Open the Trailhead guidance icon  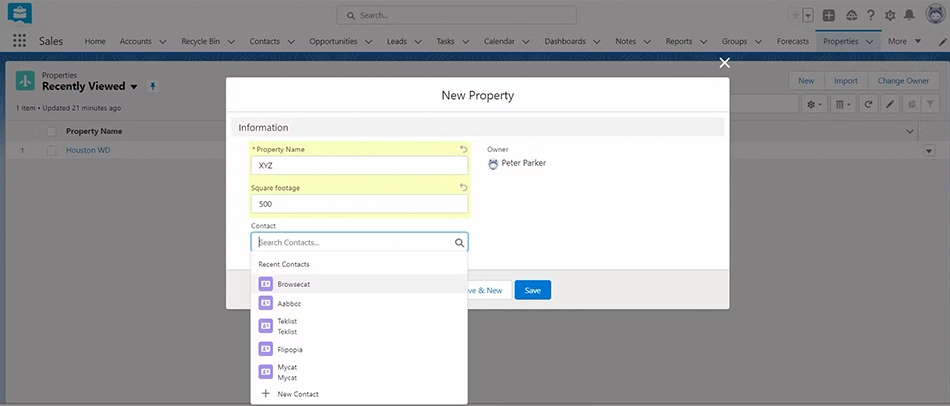coord(851,15)
